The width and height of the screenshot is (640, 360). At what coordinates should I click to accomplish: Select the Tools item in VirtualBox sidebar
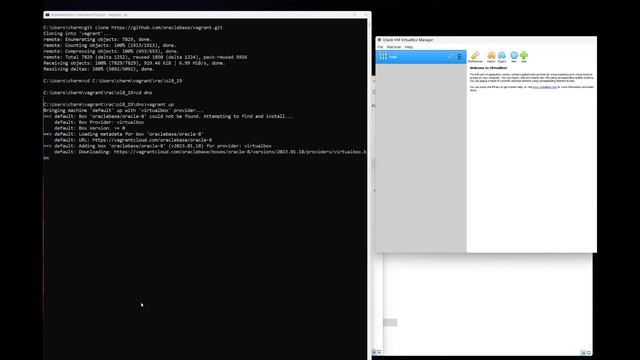coord(421,57)
